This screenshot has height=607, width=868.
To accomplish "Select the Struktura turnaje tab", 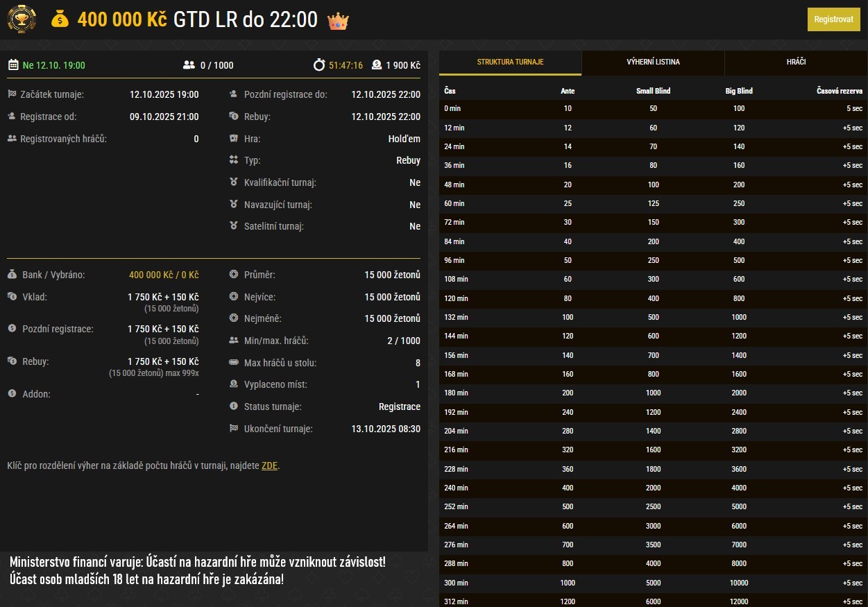I will (510, 62).
